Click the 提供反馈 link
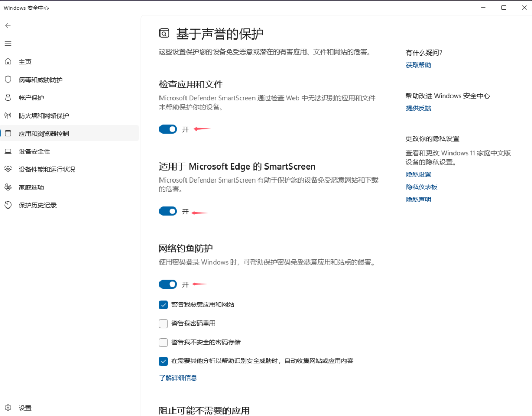This screenshot has width=532, height=416. click(x=418, y=108)
